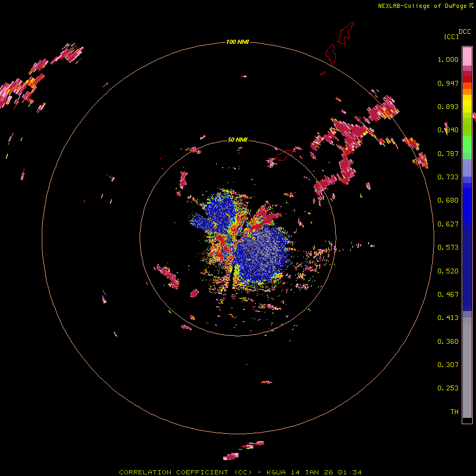Click the gray lower segment of color scale
The width and height of the screenshot is (476, 476).
[467, 368]
